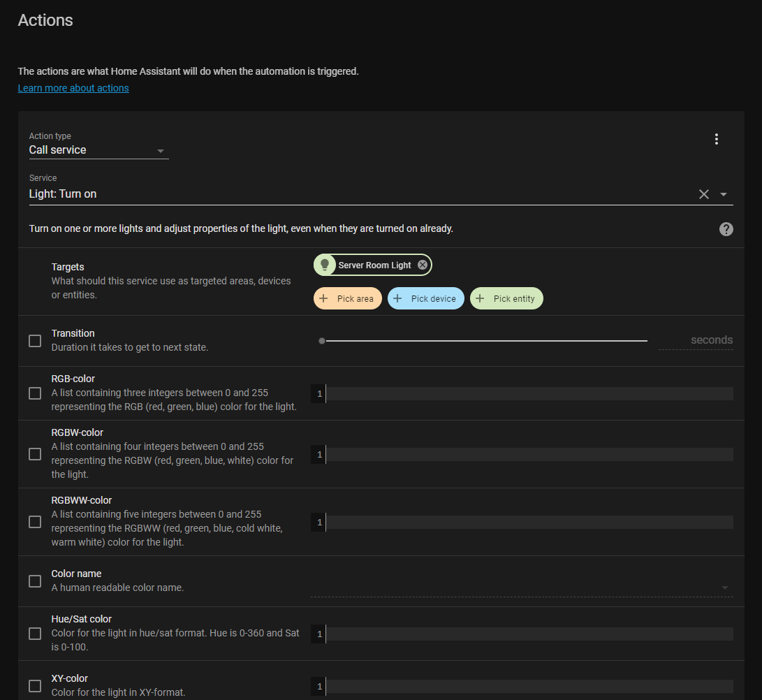The width and height of the screenshot is (762, 700).
Task: Open the action overflow menu
Action: tap(716, 139)
